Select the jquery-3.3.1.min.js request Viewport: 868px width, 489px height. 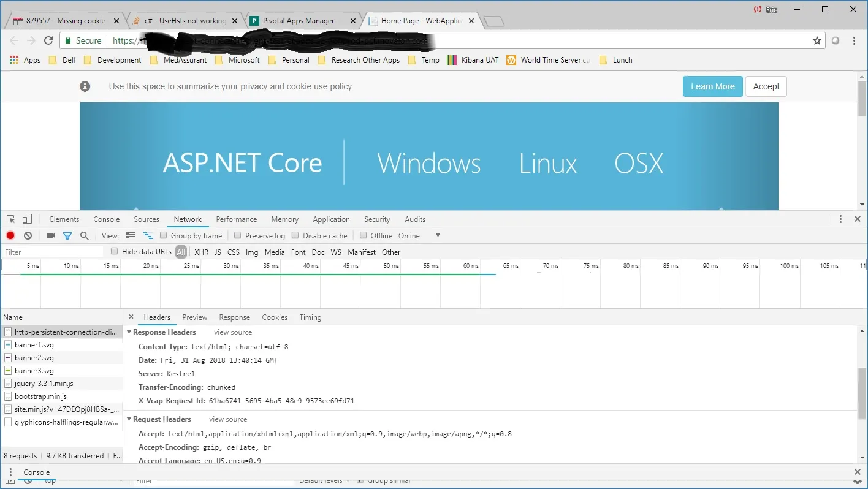[x=61, y=384]
